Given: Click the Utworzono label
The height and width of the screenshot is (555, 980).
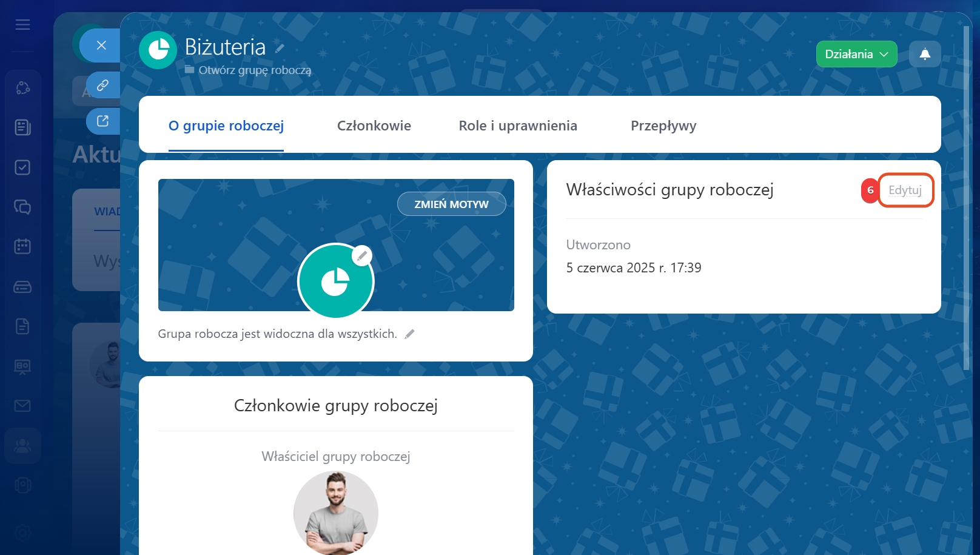Looking at the screenshot, I should (x=599, y=244).
